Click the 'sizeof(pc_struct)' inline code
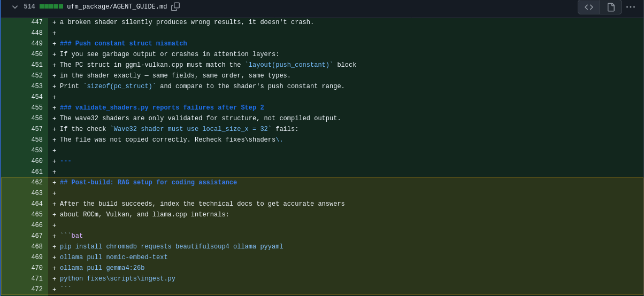 click(x=119, y=87)
